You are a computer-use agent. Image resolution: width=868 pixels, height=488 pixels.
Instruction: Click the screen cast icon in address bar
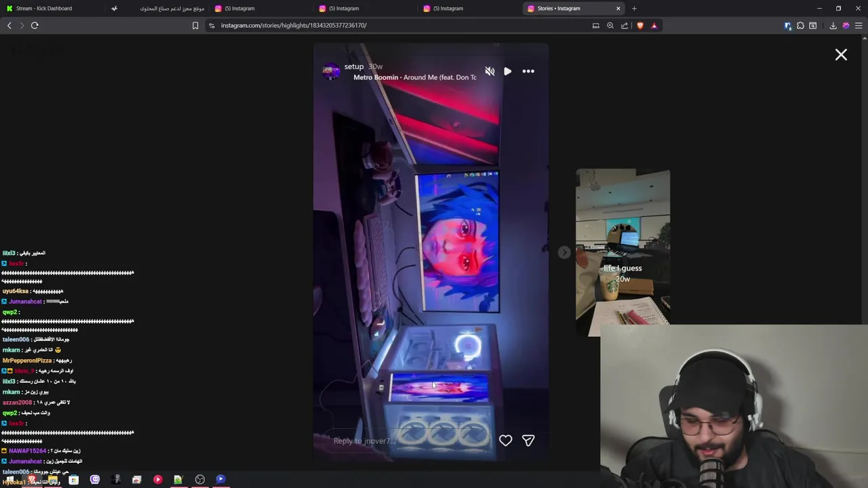(595, 26)
